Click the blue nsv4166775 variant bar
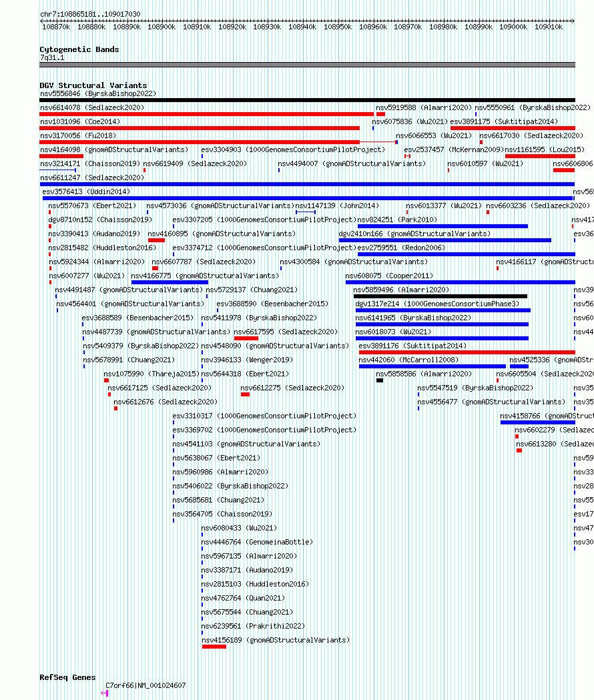594x700 pixels. click(x=170, y=282)
